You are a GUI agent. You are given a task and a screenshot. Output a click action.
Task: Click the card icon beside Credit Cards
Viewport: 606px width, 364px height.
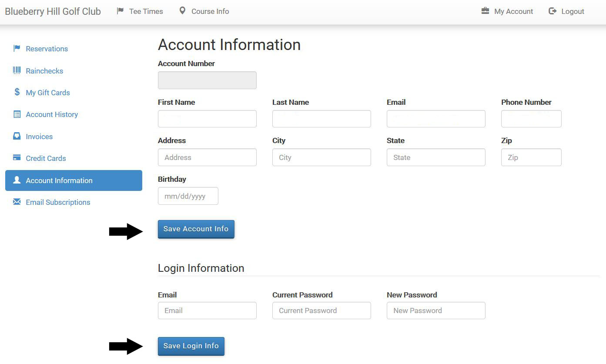[x=17, y=158]
